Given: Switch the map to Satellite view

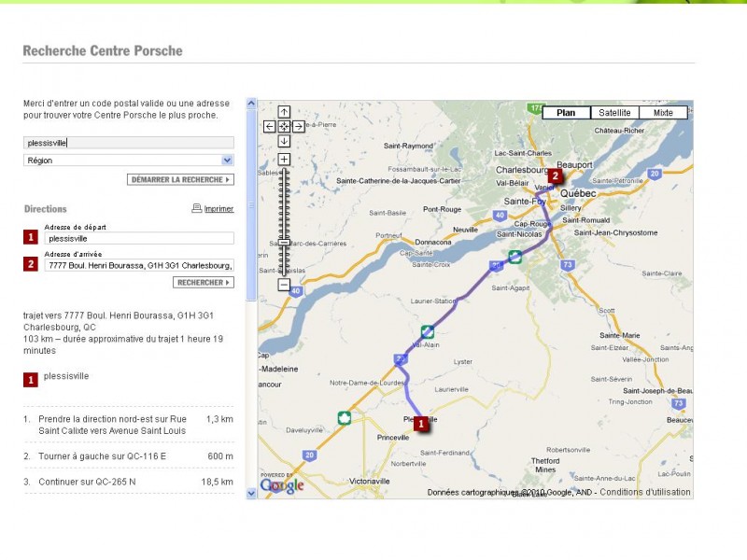Looking at the screenshot, I should [x=614, y=113].
